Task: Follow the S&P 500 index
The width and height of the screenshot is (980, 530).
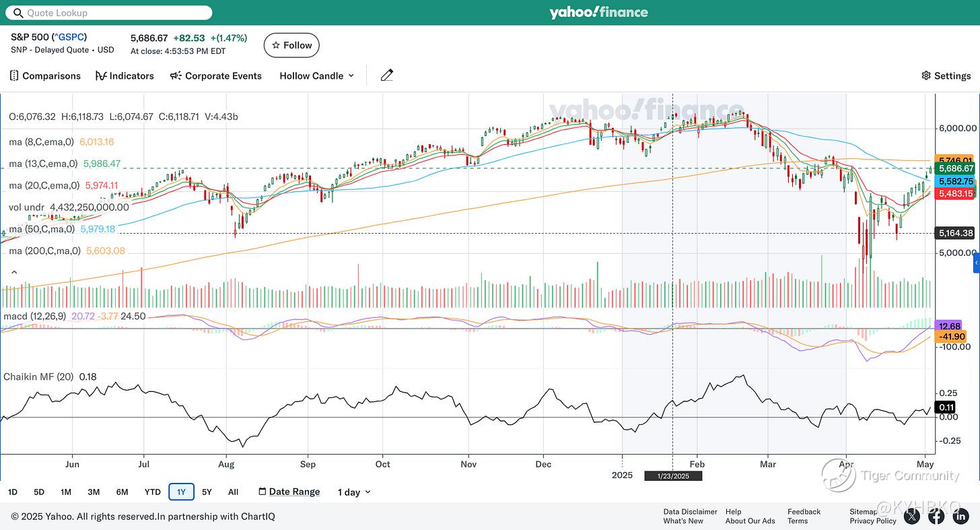Action: pyautogui.click(x=291, y=45)
